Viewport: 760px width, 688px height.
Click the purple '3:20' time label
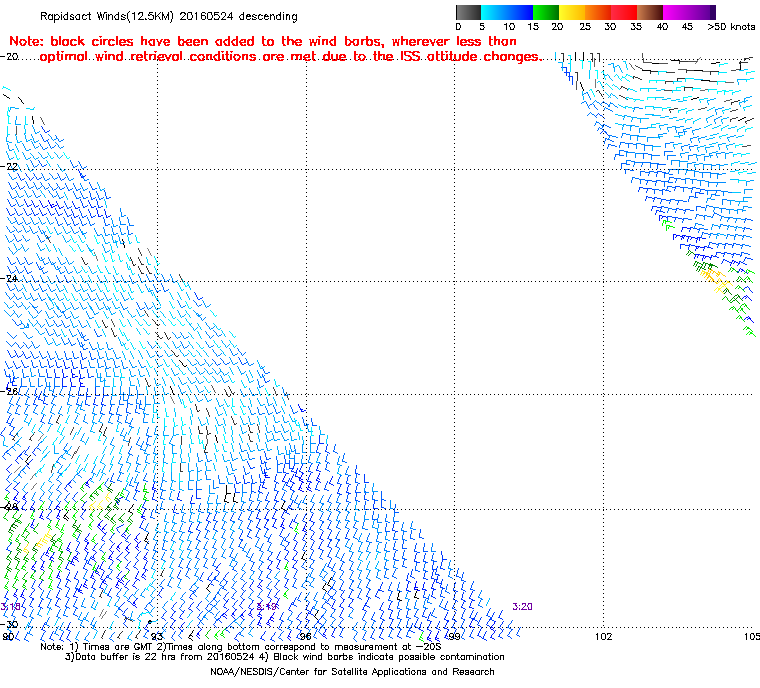click(522, 607)
